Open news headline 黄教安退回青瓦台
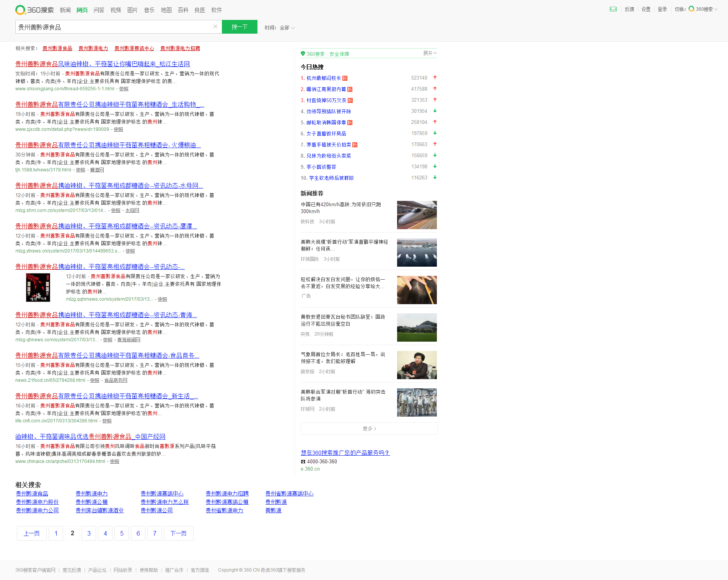 coord(343,320)
